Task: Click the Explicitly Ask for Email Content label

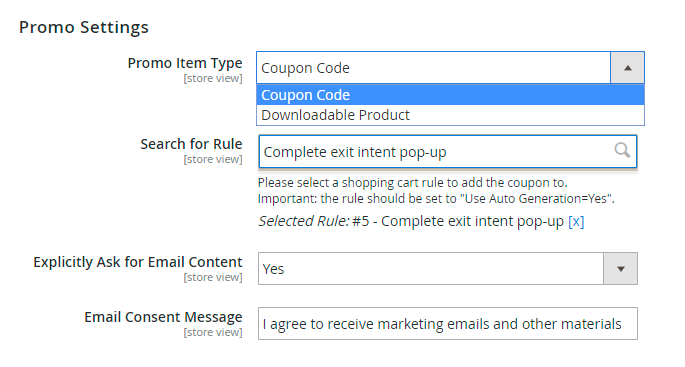Action: tap(138, 262)
